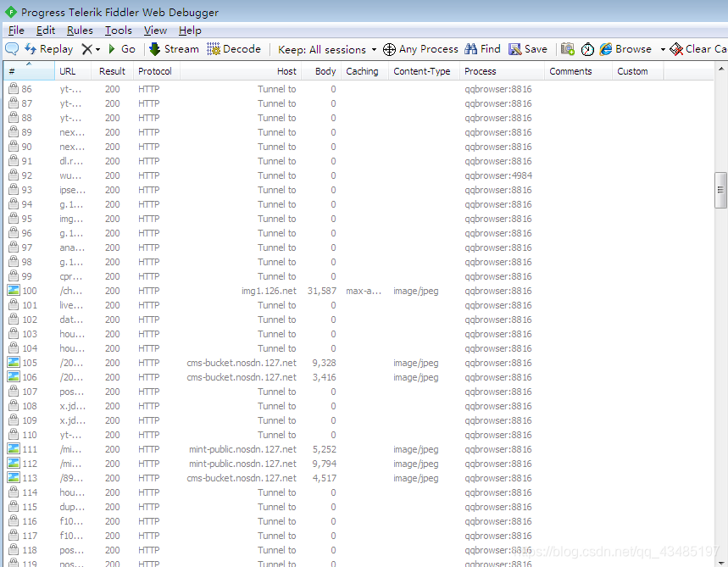Click lock icon of session 118
The image size is (728, 567).
[14, 549]
